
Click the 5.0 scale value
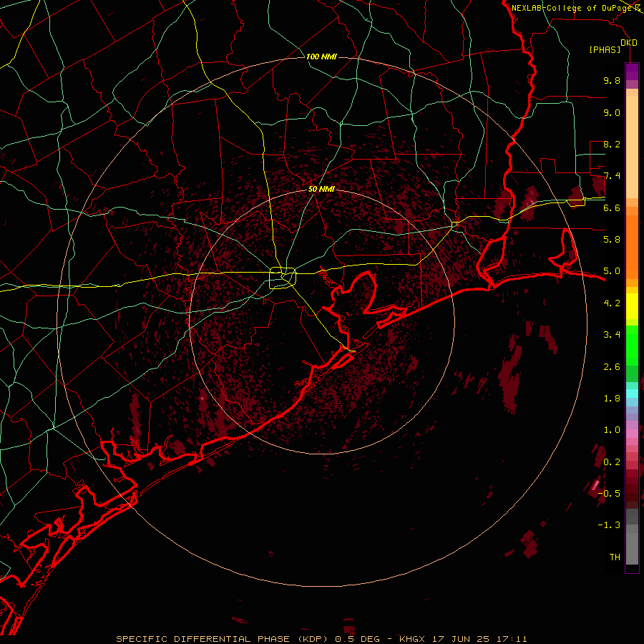612,271
